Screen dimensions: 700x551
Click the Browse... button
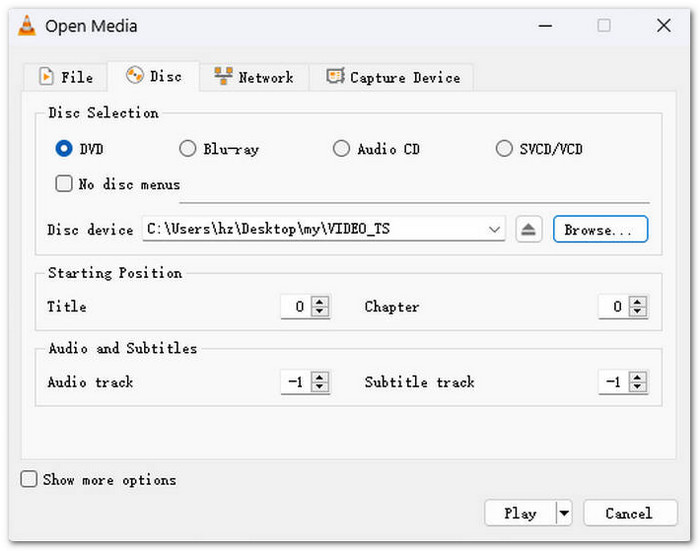[x=600, y=230]
